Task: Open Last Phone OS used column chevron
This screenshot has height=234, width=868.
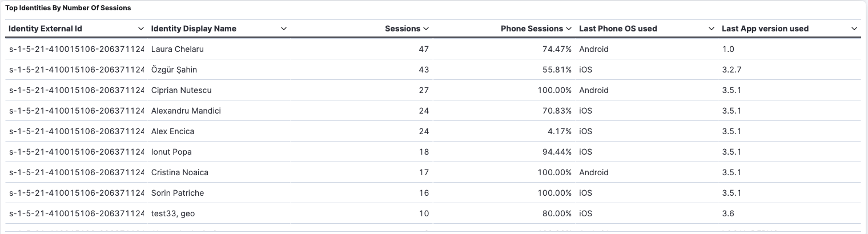Action: [712, 29]
